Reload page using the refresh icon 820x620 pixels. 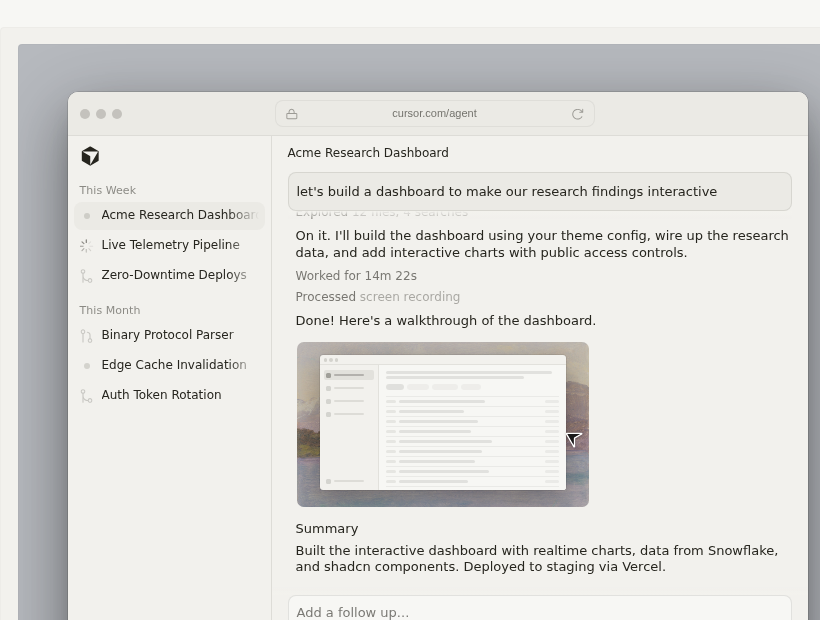click(x=577, y=114)
